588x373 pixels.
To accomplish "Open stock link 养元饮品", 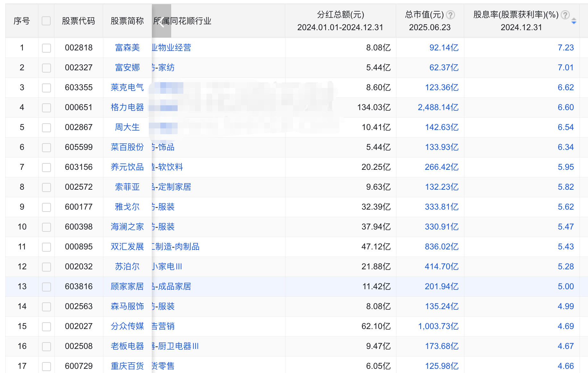I will [127, 167].
